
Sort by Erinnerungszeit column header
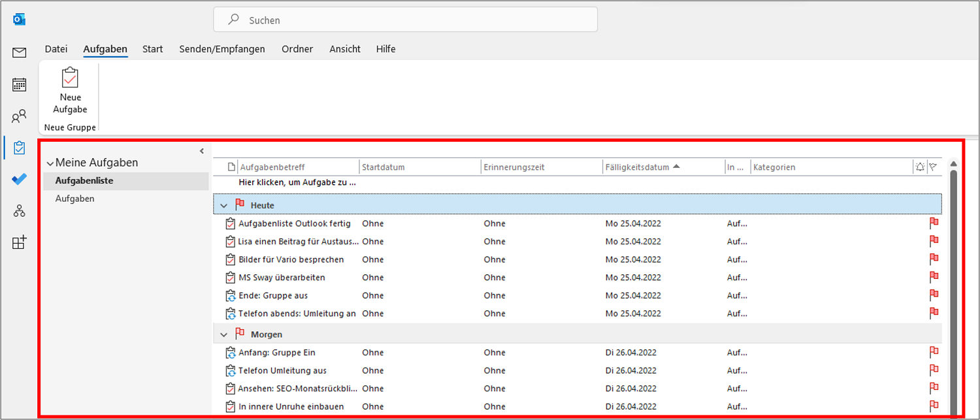point(542,167)
